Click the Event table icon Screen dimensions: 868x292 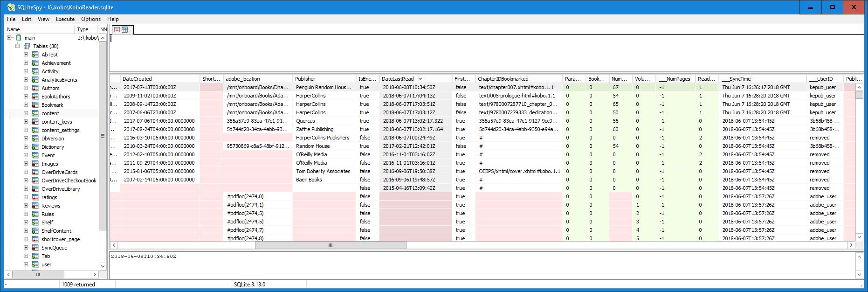click(35, 155)
